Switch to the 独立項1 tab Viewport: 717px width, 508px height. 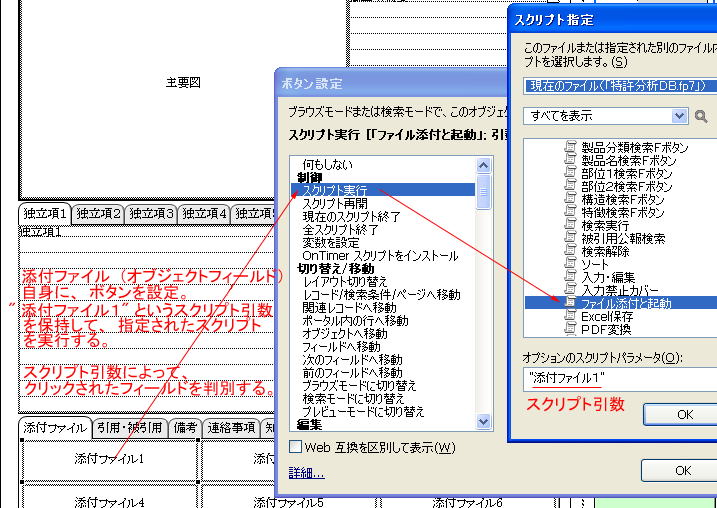coord(45,214)
